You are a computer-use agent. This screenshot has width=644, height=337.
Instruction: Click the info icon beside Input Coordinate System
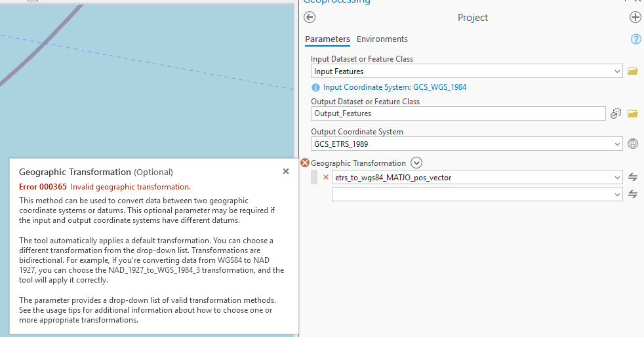click(315, 87)
